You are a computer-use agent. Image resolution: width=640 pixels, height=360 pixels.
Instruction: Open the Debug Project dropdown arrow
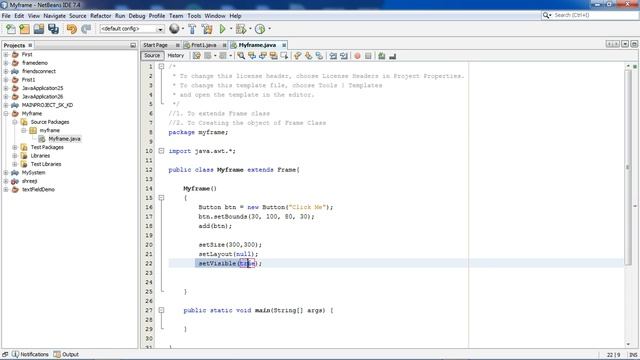(250, 29)
